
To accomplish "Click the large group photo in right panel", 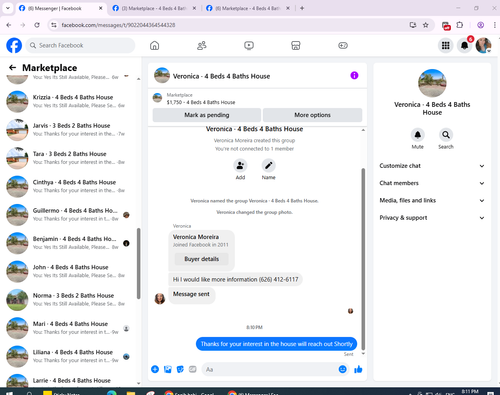I will point(432,83).
